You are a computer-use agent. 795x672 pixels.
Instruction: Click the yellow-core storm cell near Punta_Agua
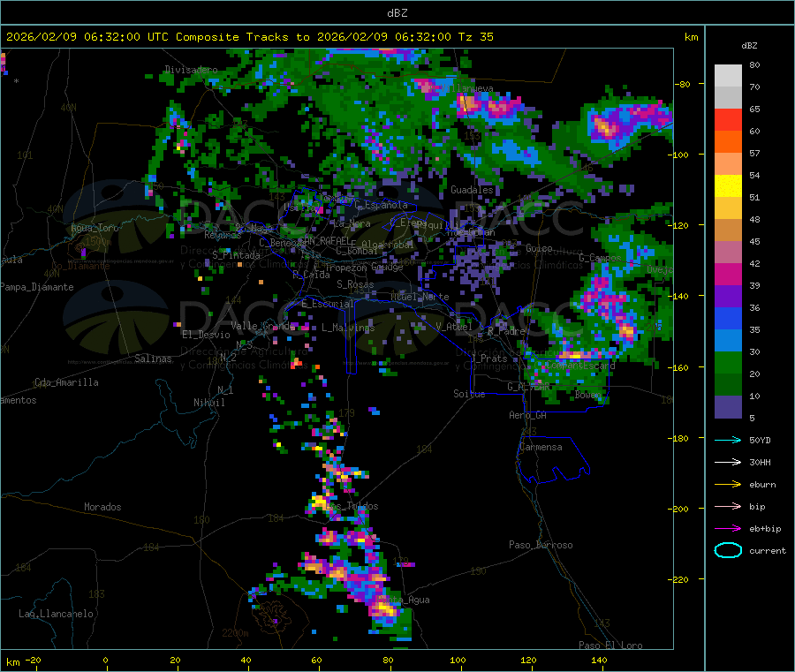point(384,608)
